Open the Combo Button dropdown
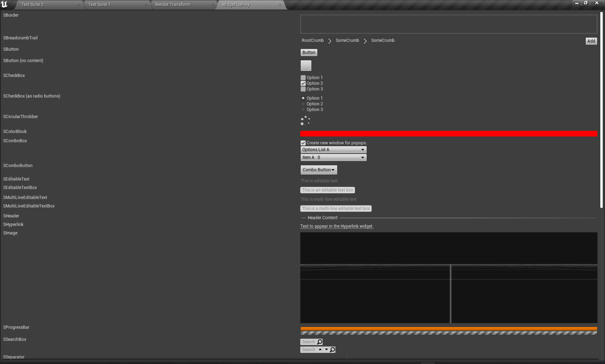 pyautogui.click(x=319, y=170)
